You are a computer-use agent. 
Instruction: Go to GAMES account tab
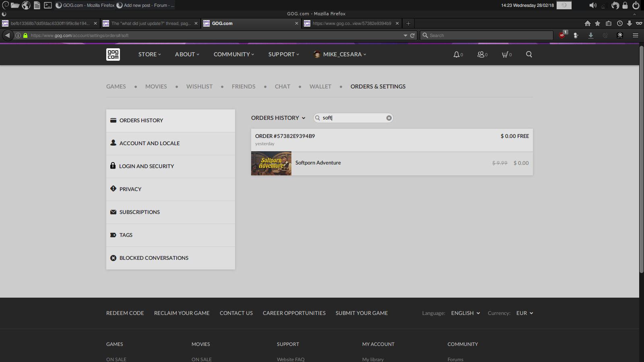click(116, 86)
